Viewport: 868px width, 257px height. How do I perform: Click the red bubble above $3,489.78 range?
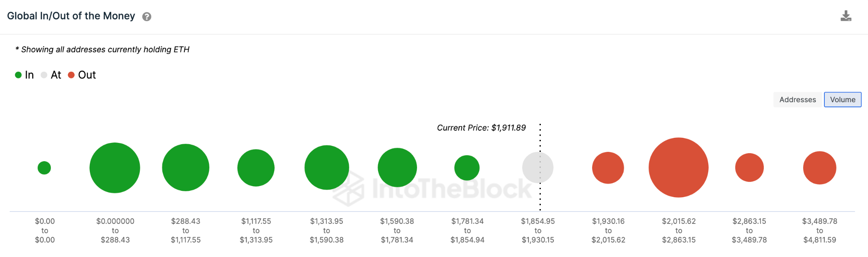coord(819,168)
